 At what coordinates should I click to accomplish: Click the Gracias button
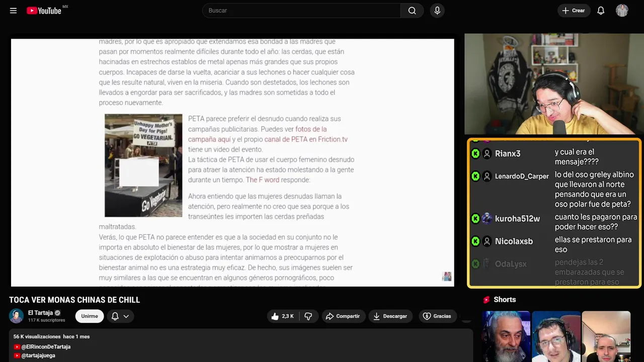(x=437, y=316)
